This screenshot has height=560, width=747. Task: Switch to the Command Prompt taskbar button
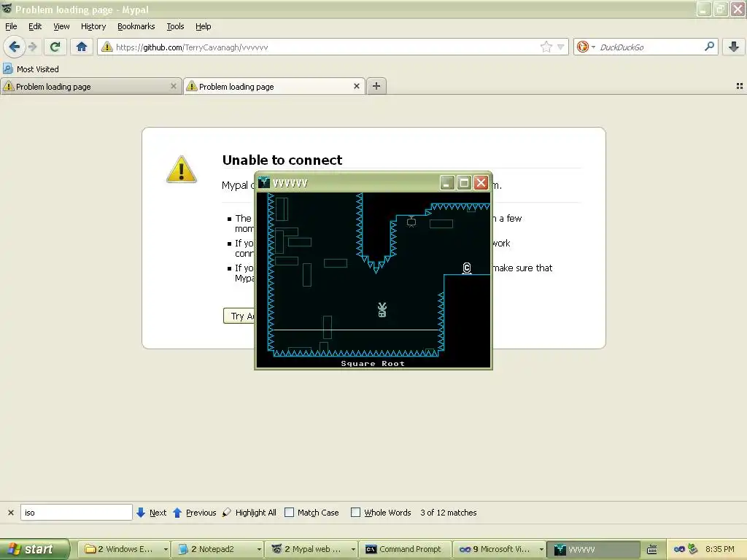pyautogui.click(x=404, y=549)
